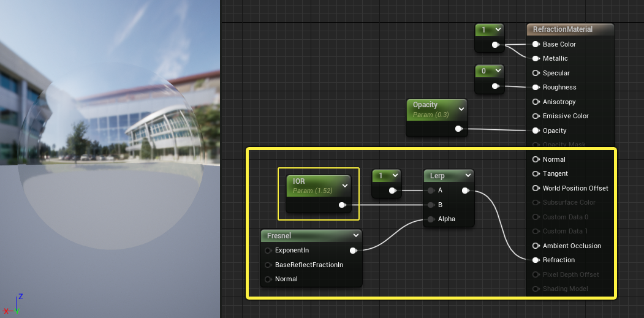Click the Fresnel ExponentIn input pin
Viewport: 644px width, 318px height.
click(x=268, y=250)
